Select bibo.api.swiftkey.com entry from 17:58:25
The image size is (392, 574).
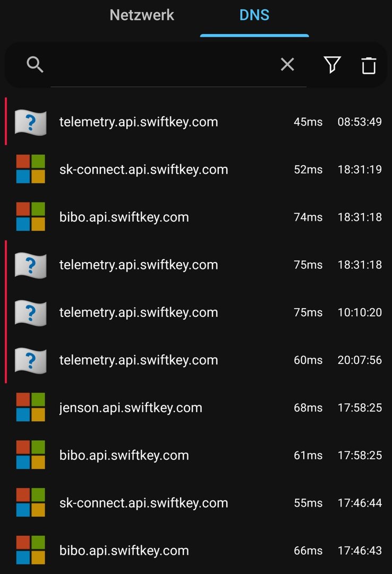[x=124, y=455]
